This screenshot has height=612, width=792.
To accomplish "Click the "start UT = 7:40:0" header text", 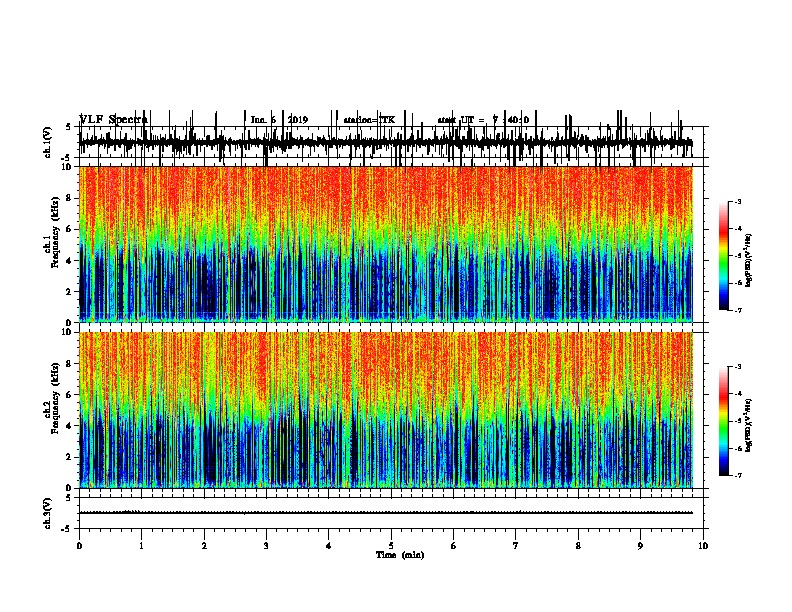I will coord(483,120).
